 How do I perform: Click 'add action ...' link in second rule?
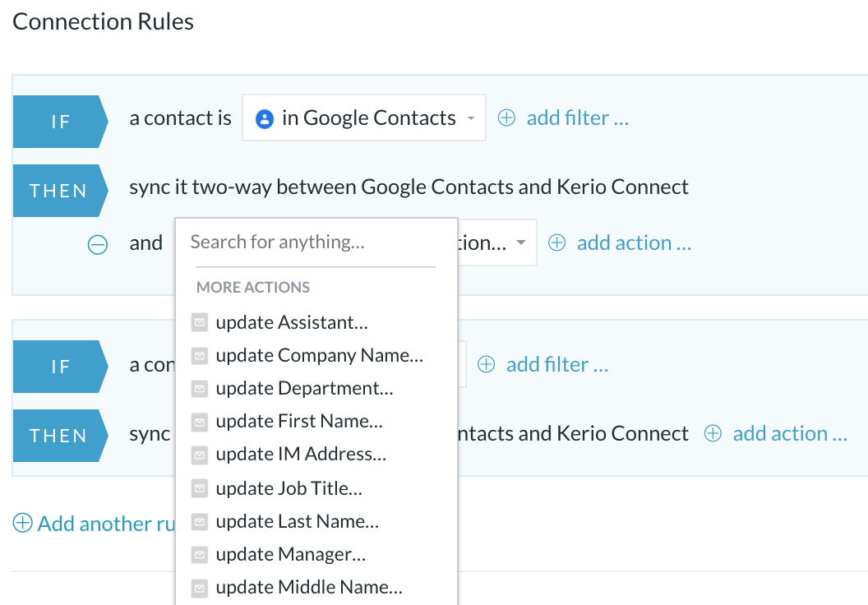(x=790, y=433)
